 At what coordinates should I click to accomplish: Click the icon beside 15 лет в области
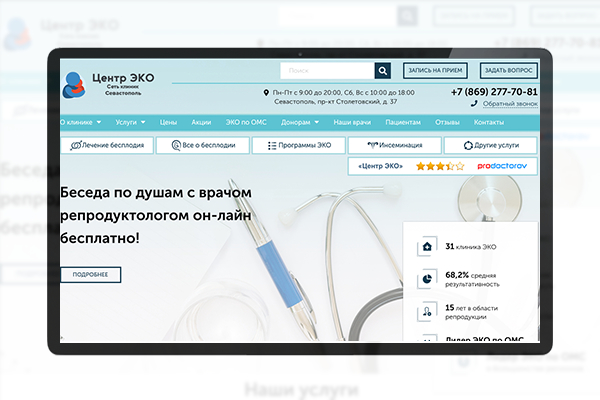pyautogui.click(x=427, y=312)
